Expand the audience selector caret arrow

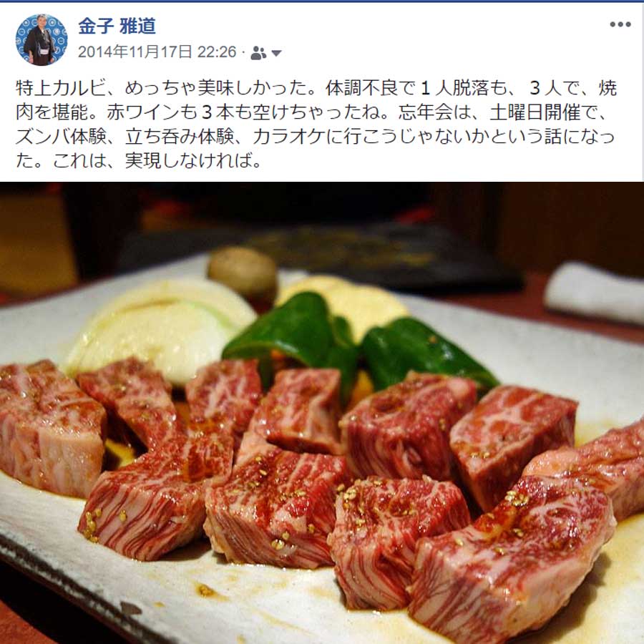click(276, 54)
